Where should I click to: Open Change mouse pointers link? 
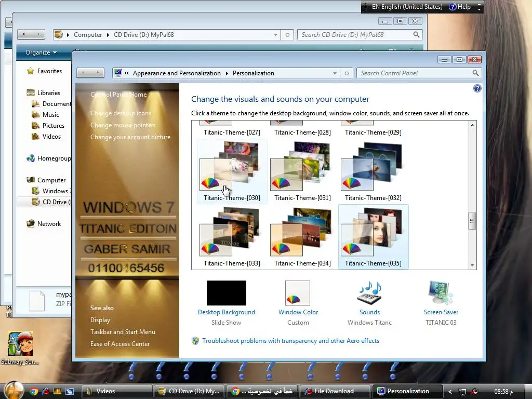click(x=123, y=125)
